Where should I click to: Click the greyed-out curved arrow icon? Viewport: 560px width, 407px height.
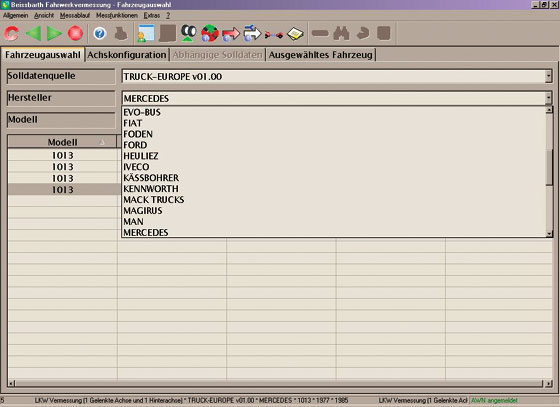(x=363, y=33)
